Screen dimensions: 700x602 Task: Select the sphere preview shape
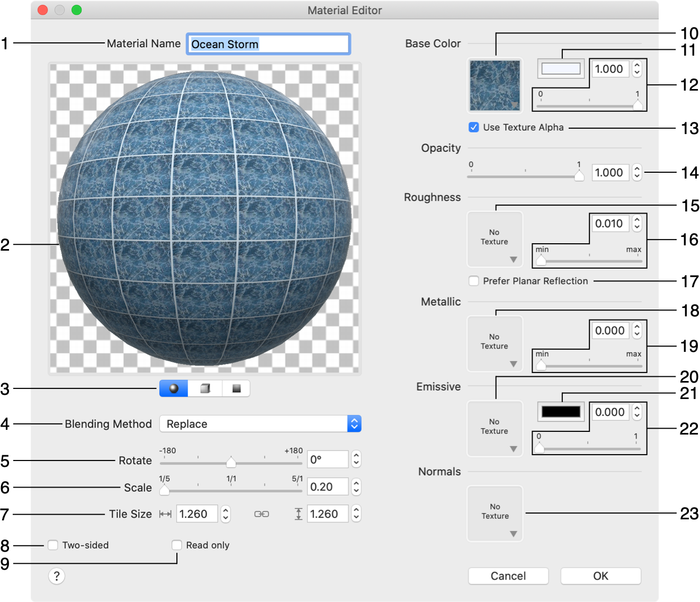click(x=174, y=388)
